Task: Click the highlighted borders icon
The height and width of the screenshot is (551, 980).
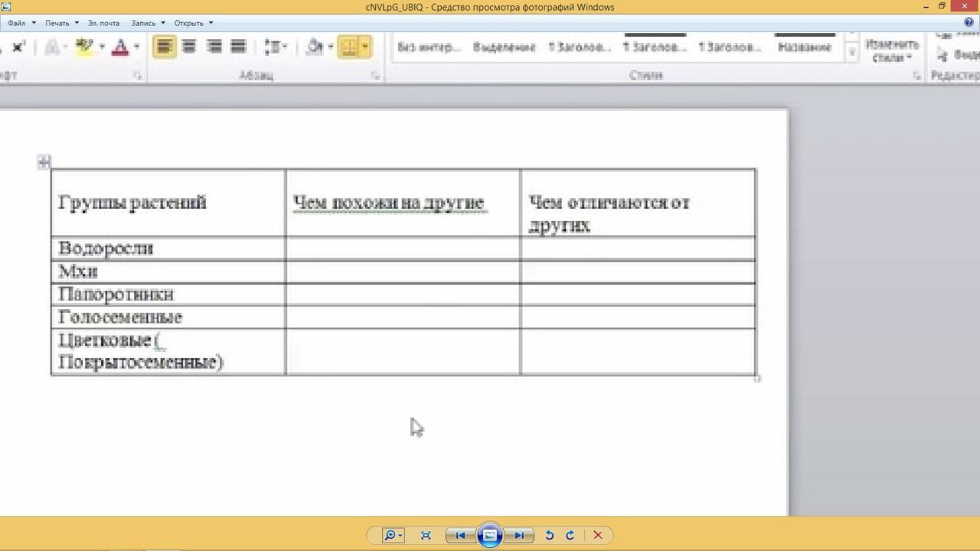Action: click(x=348, y=47)
